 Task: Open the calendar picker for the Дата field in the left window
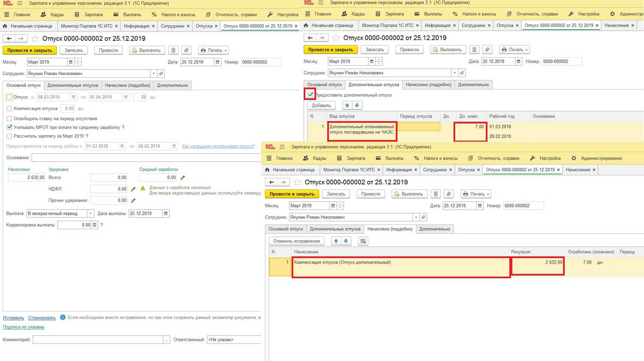click(218, 62)
